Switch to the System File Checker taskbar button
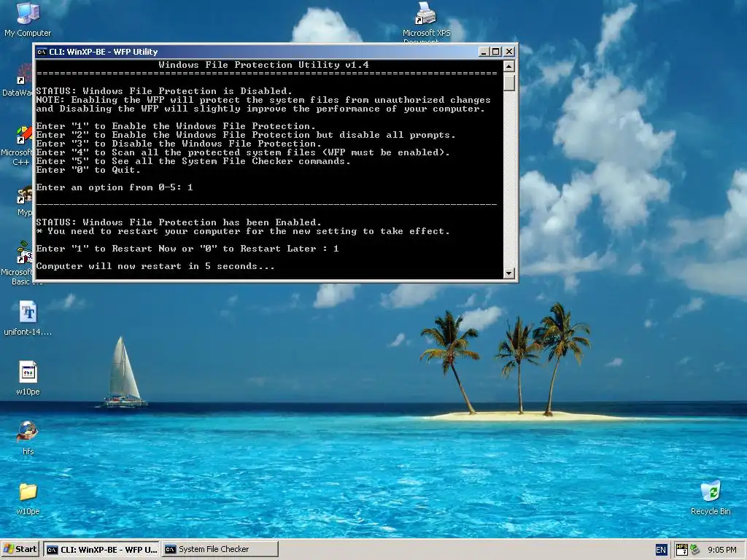The height and width of the screenshot is (560, 747). (x=220, y=549)
